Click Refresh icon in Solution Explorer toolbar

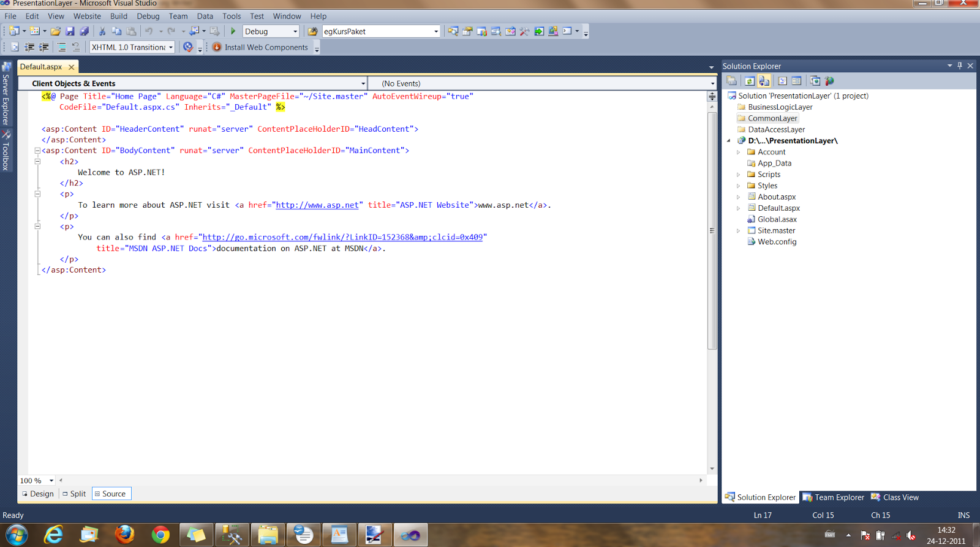tap(749, 81)
